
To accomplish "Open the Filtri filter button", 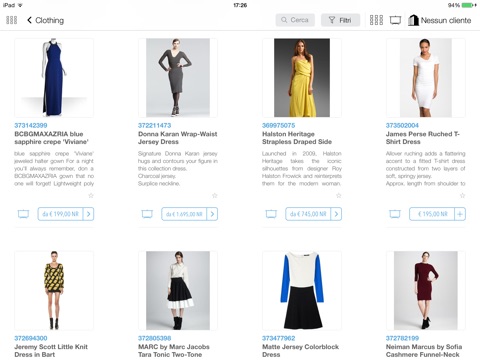I will (340, 20).
